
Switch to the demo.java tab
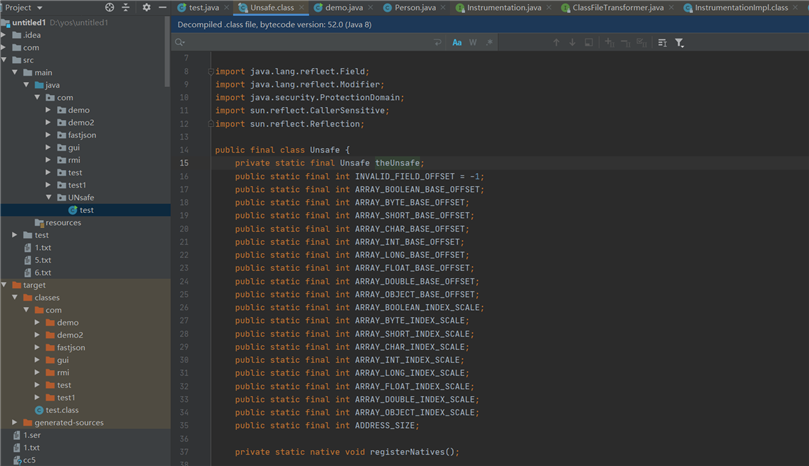coord(344,7)
